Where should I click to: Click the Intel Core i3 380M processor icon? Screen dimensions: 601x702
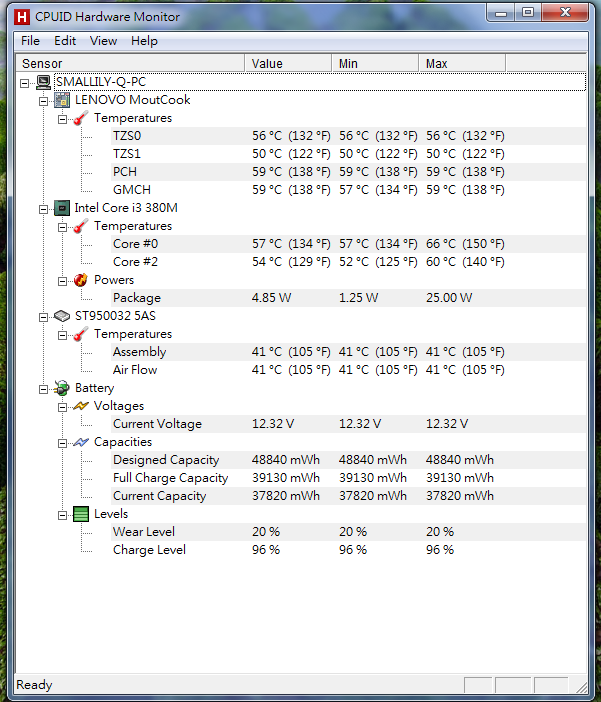click(62, 208)
